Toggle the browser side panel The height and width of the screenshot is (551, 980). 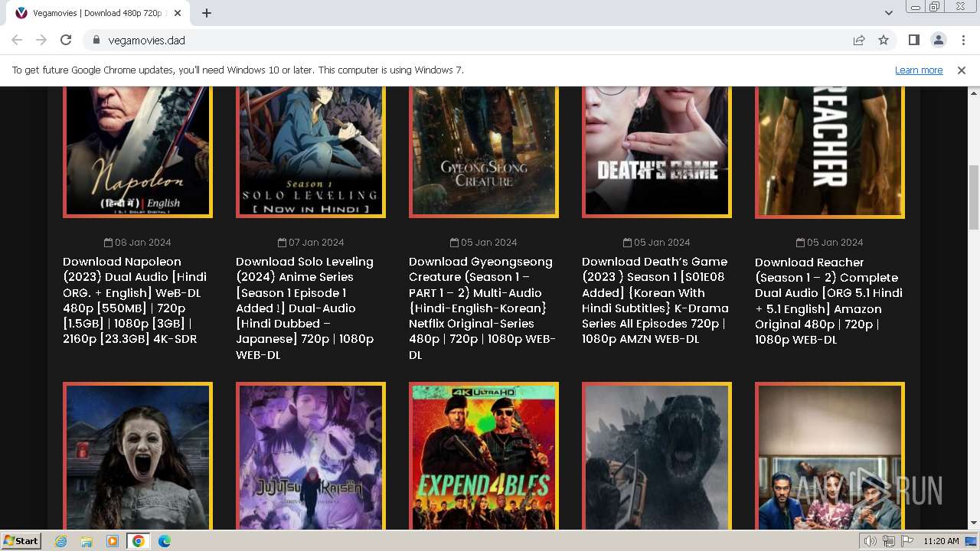pos(914,40)
